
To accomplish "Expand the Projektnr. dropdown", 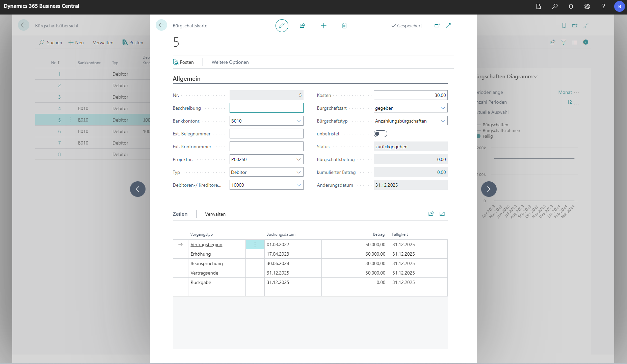I will point(298,159).
